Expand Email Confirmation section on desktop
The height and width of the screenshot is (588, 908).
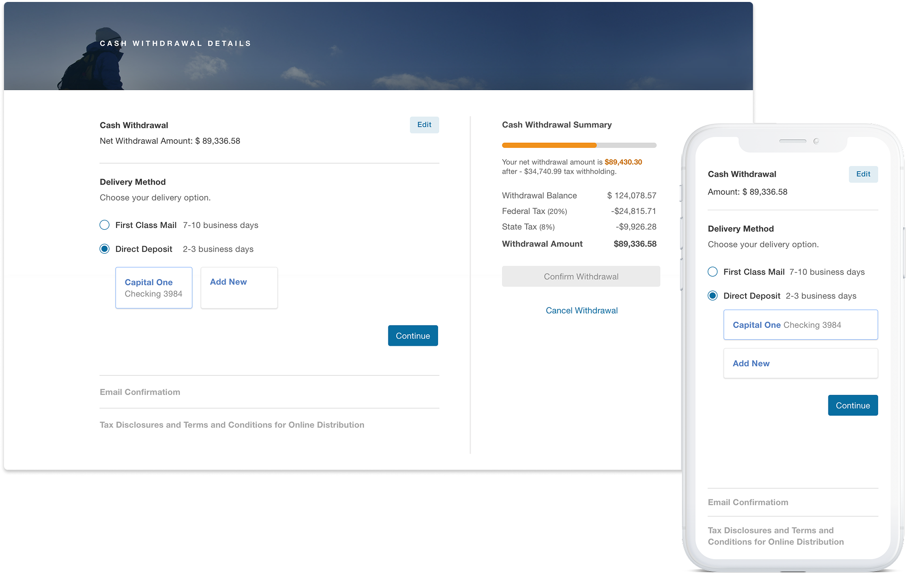pos(140,392)
